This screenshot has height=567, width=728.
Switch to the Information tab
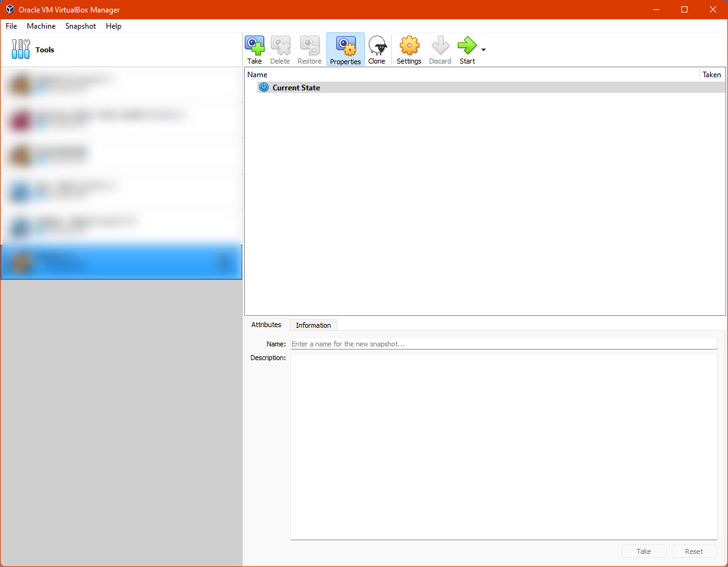313,325
